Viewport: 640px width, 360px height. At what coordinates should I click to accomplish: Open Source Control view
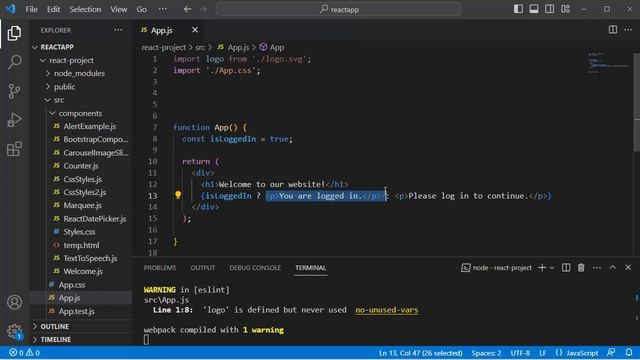14,91
